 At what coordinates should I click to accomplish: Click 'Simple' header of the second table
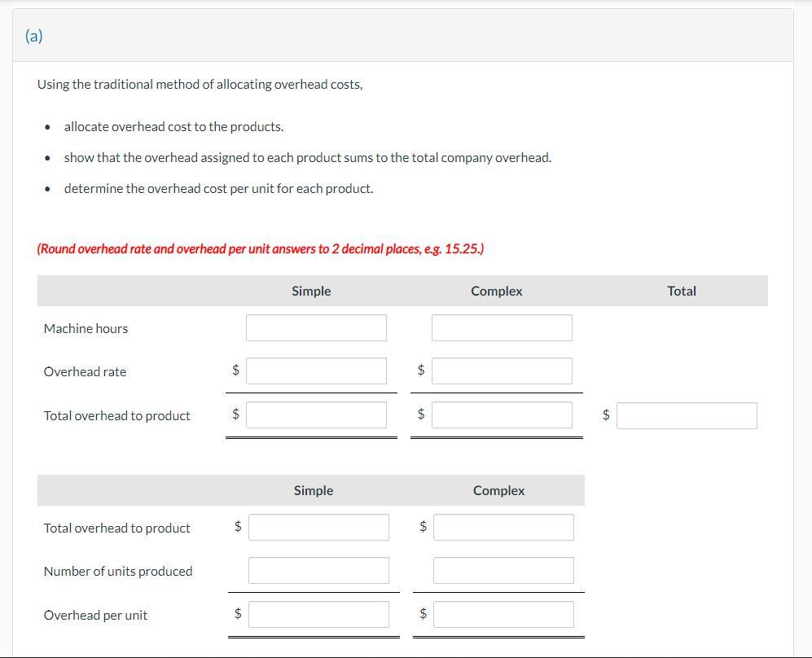[314, 490]
